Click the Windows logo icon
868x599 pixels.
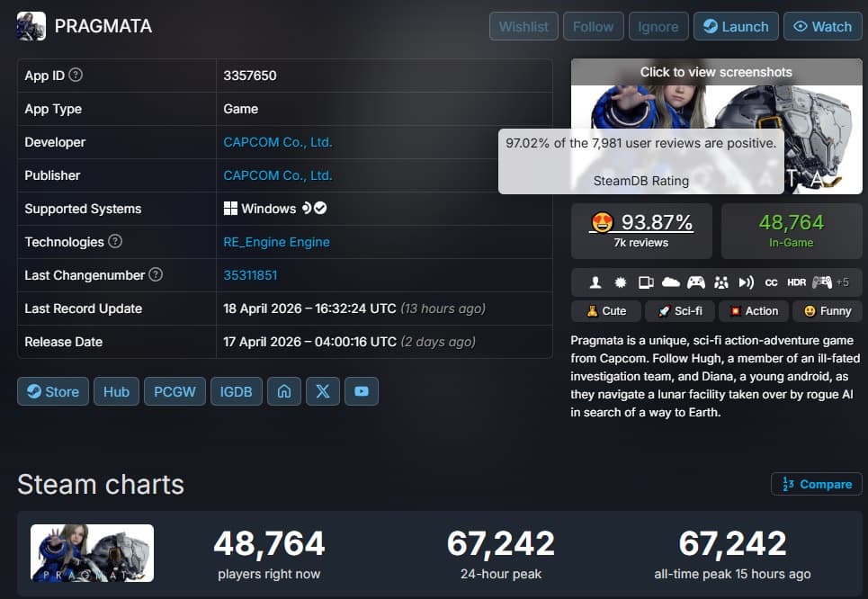coord(230,208)
